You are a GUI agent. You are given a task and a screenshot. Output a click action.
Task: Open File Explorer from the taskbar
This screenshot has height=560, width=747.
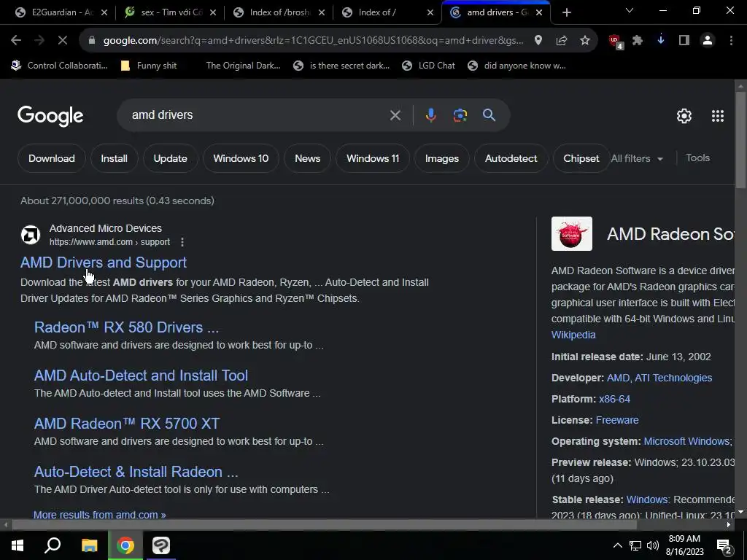(x=89, y=545)
